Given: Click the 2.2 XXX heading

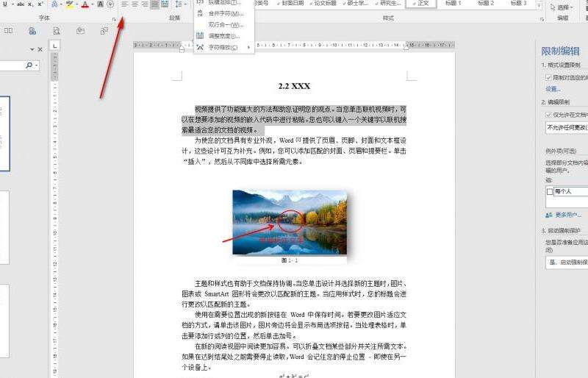Looking at the screenshot, I should 295,86.
